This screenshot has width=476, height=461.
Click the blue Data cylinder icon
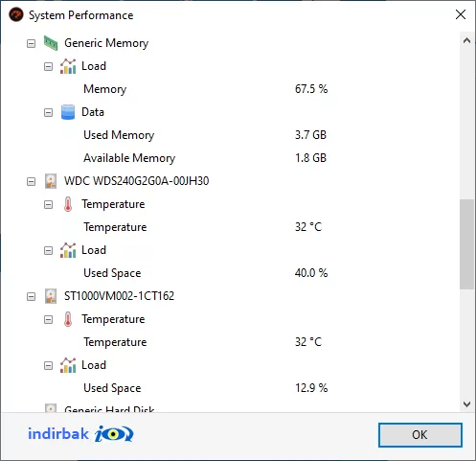pos(68,112)
